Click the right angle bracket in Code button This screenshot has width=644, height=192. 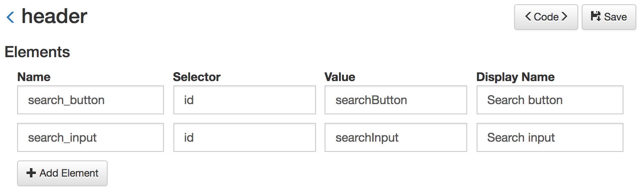coord(564,17)
